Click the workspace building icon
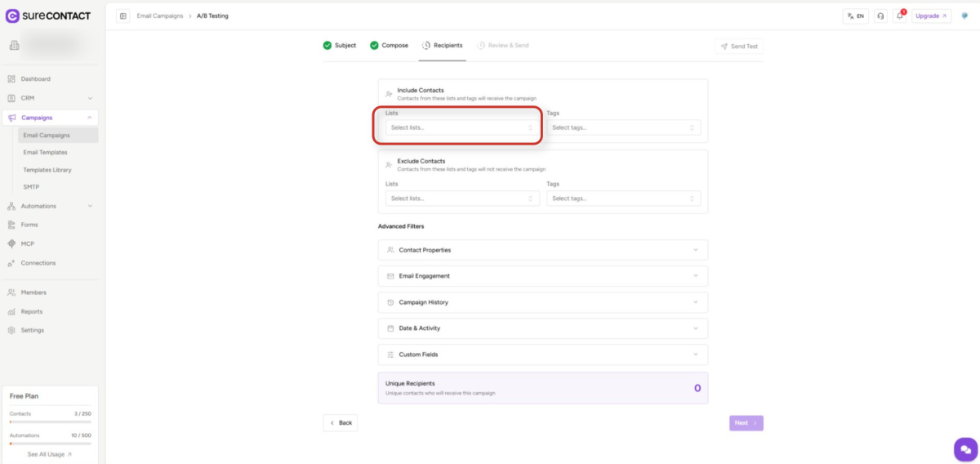The image size is (980, 464). (15, 47)
